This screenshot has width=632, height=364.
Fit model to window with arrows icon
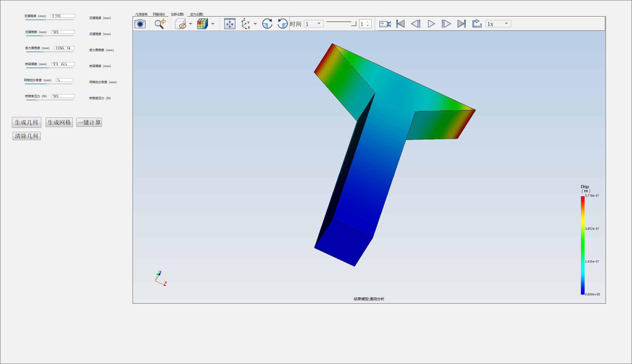[230, 24]
